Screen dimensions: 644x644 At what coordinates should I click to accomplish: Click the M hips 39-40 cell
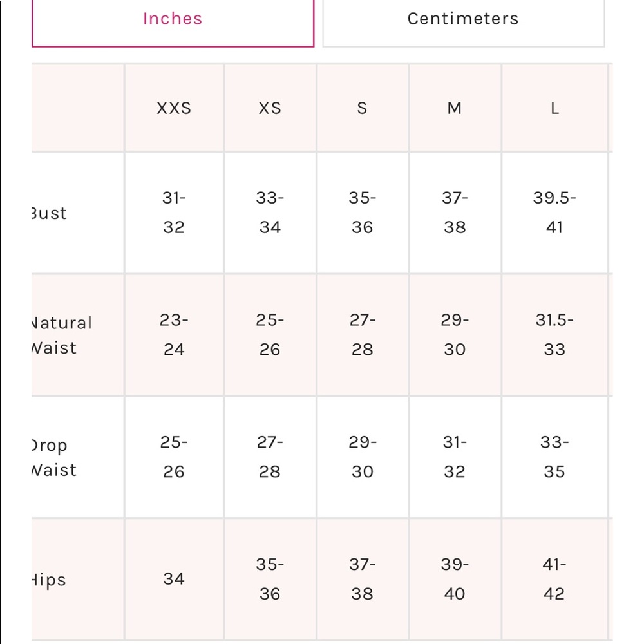tap(455, 579)
